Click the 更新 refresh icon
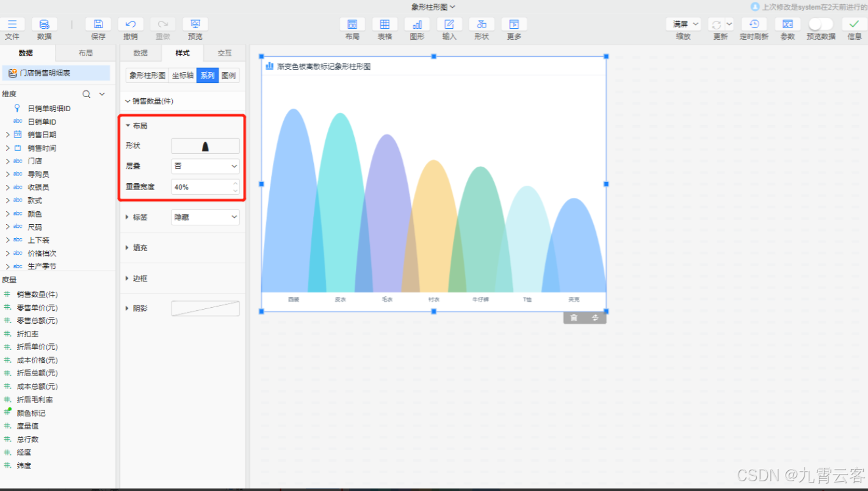868x491 pixels. (717, 24)
